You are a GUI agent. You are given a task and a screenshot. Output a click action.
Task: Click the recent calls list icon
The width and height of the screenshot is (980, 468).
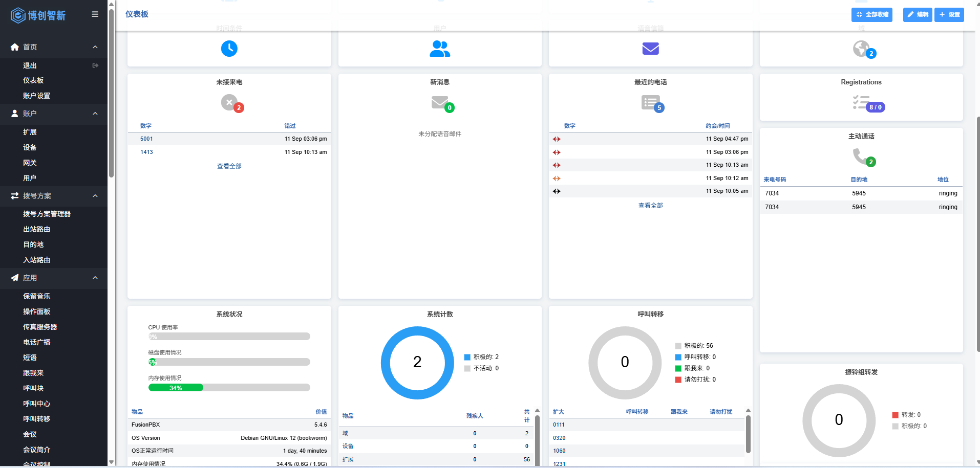[650, 103]
